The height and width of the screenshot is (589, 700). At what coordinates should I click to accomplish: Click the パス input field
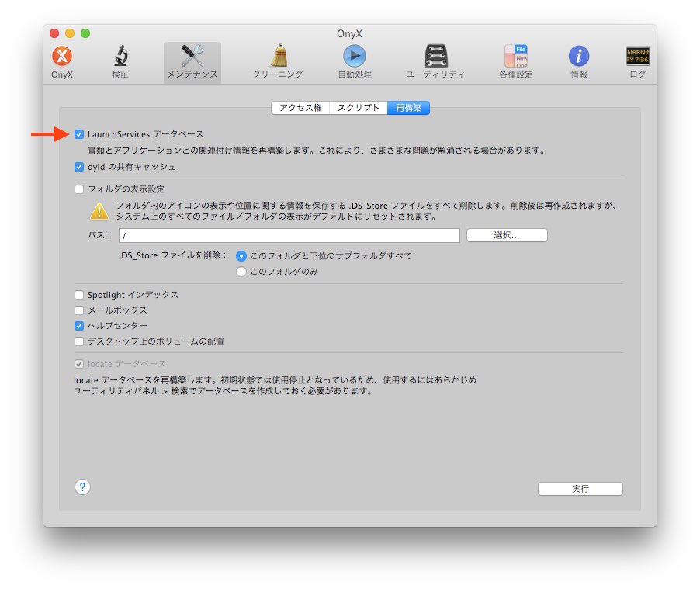coord(289,235)
